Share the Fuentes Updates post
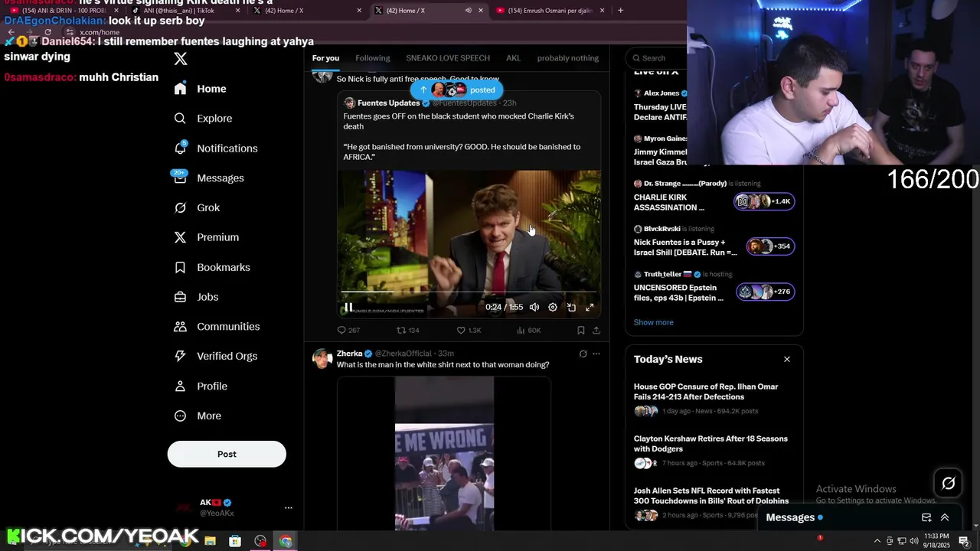 click(x=596, y=330)
